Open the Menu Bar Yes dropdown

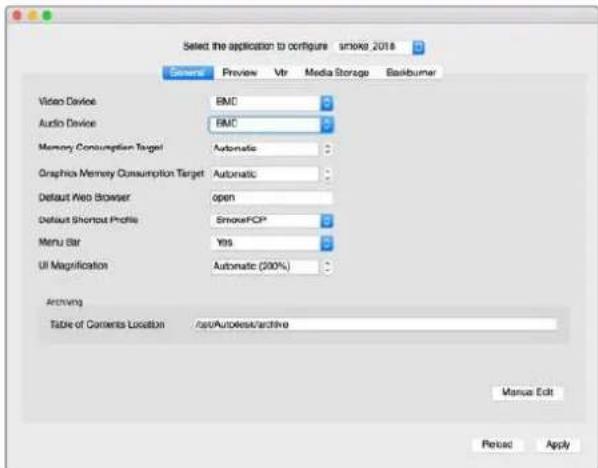coord(272,243)
